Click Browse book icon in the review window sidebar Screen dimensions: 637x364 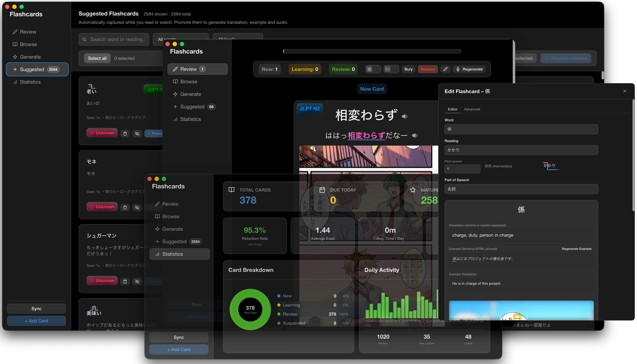point(175,81)
